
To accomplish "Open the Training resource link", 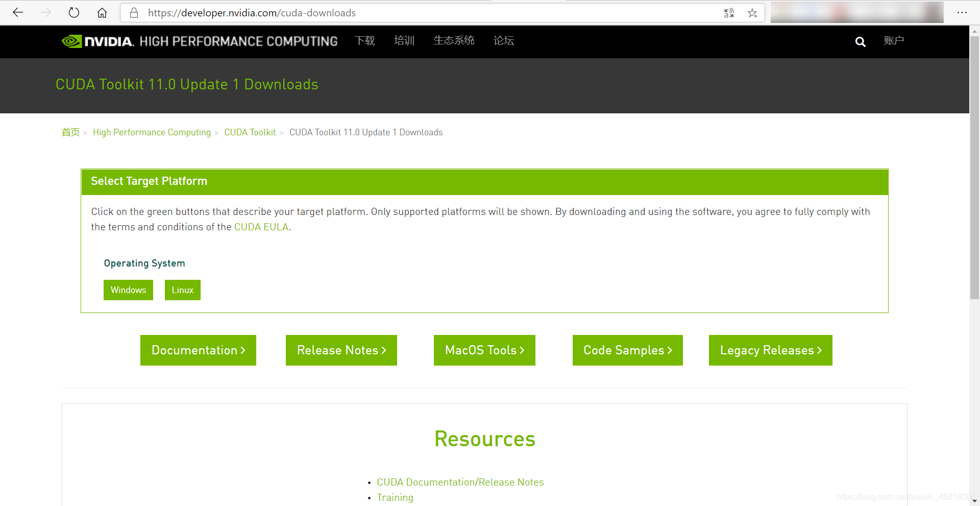I will 395,497.
